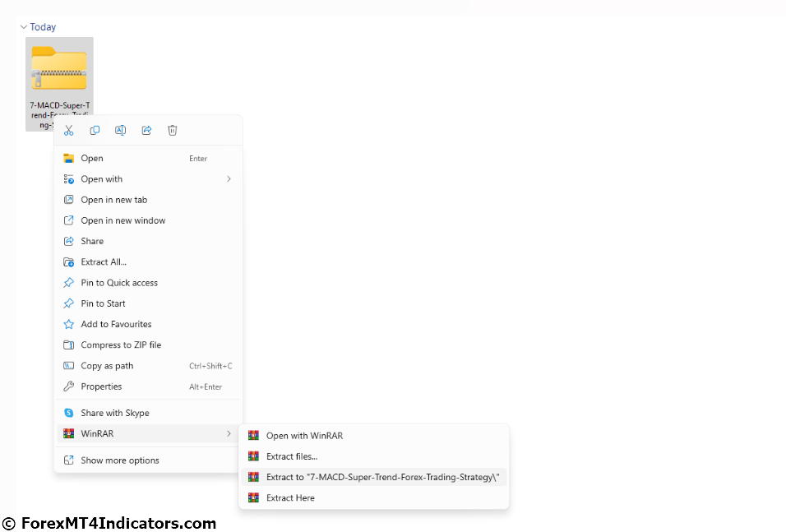Click the Compress to ZIP file icon
This screenshot has height=532, width=786.
point(69,345)
